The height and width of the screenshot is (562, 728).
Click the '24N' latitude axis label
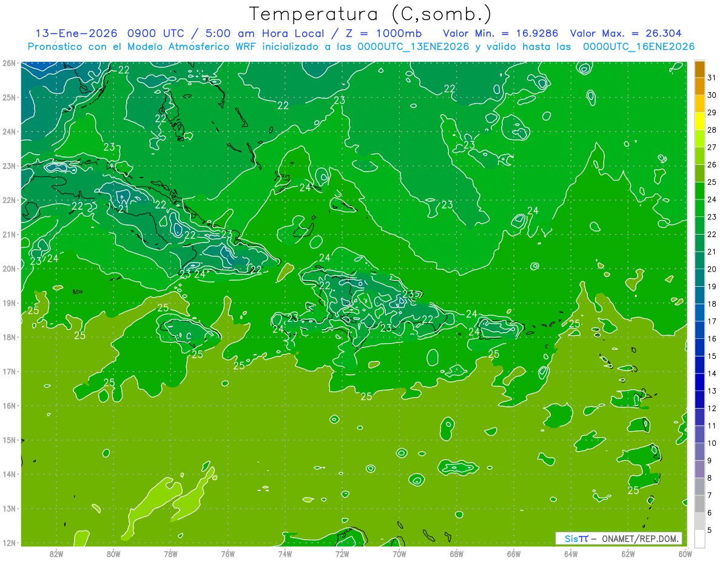click(x=8, y=132)
